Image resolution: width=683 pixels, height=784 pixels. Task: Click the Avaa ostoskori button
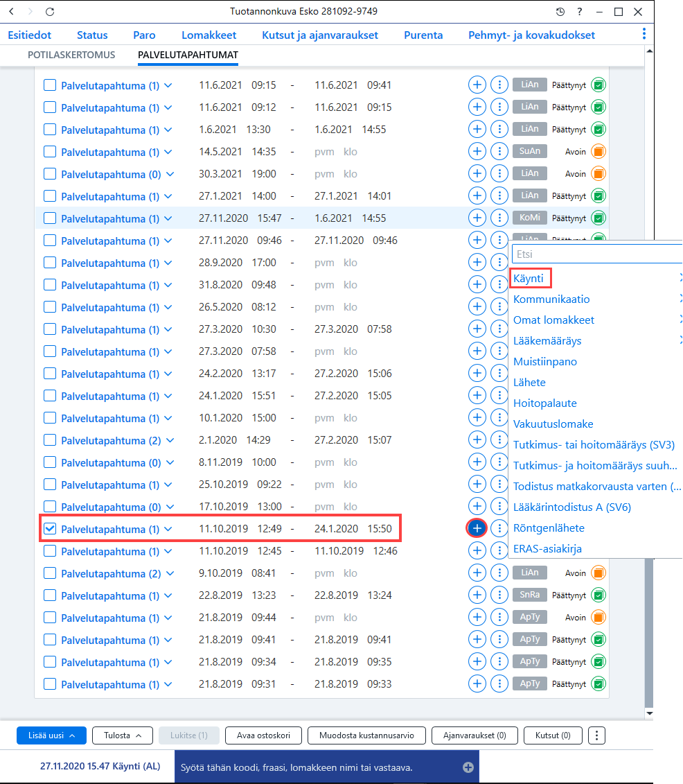click(263, 735)
